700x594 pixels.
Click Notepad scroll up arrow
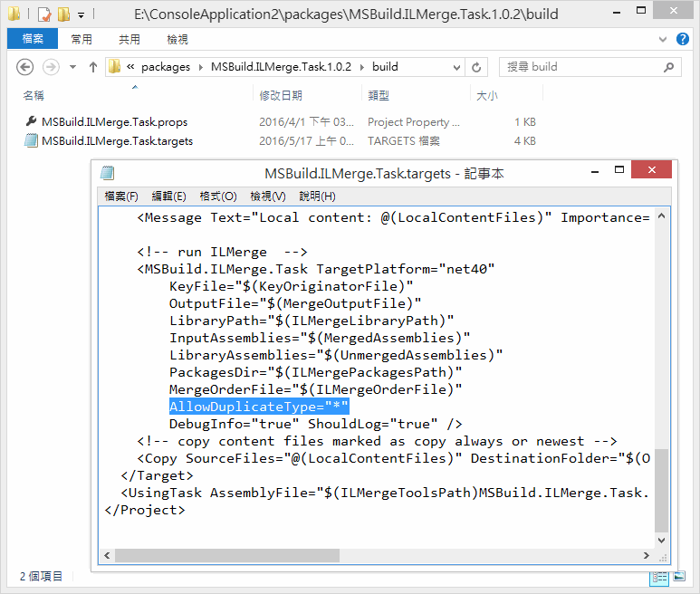[x=662, y=216]
